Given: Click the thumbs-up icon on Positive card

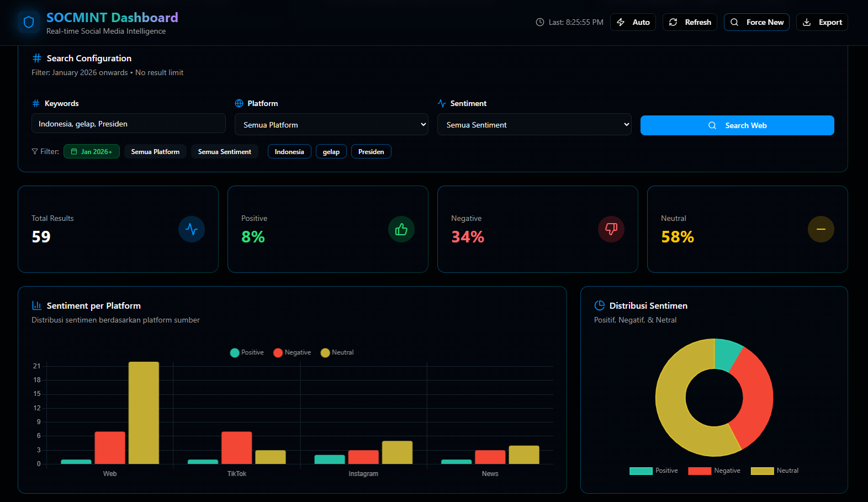Looking at the screenshot, I should click(x=401, y=229).
